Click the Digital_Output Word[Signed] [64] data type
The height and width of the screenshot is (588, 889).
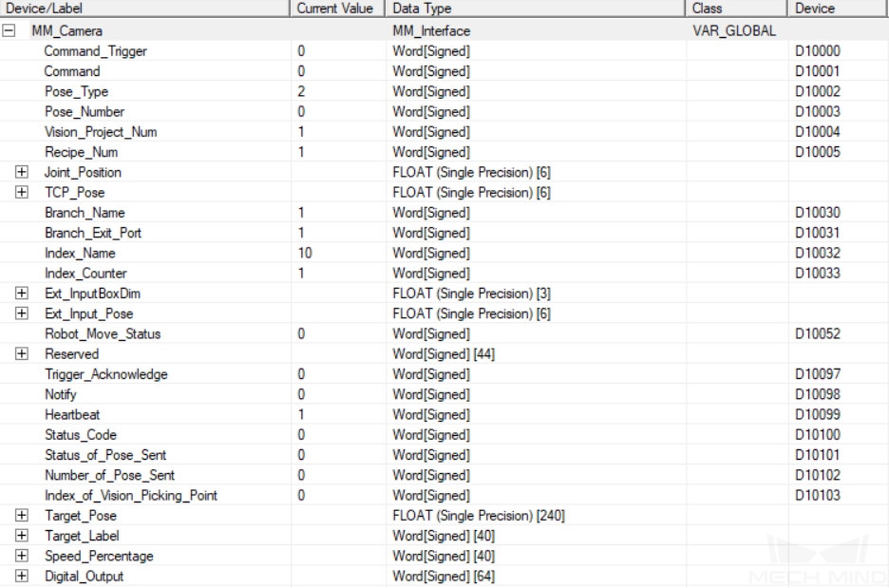pos(444,576)
